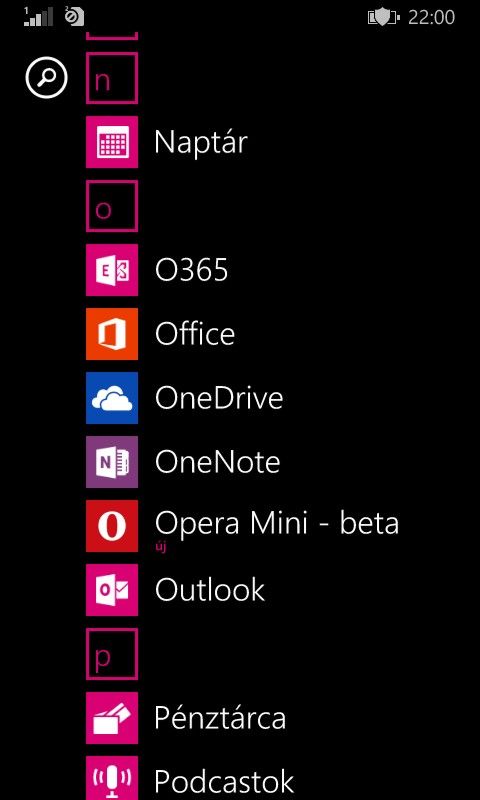Select the Opera Mini - beta label
Screen dimensions: 480x800
click(x=277, y=523)
